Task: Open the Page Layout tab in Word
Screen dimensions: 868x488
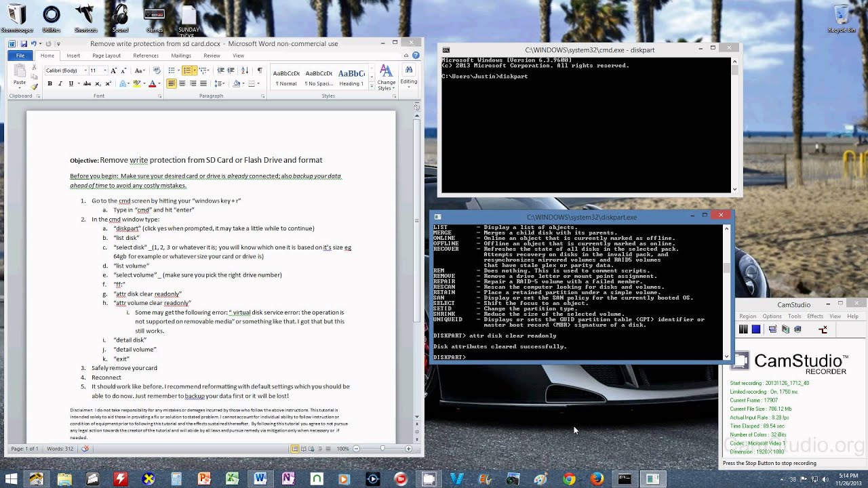Action: click(106, 56)
